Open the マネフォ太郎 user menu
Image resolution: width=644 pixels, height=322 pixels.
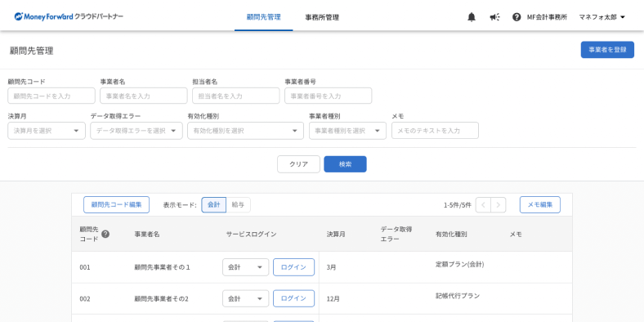point(602,17)
